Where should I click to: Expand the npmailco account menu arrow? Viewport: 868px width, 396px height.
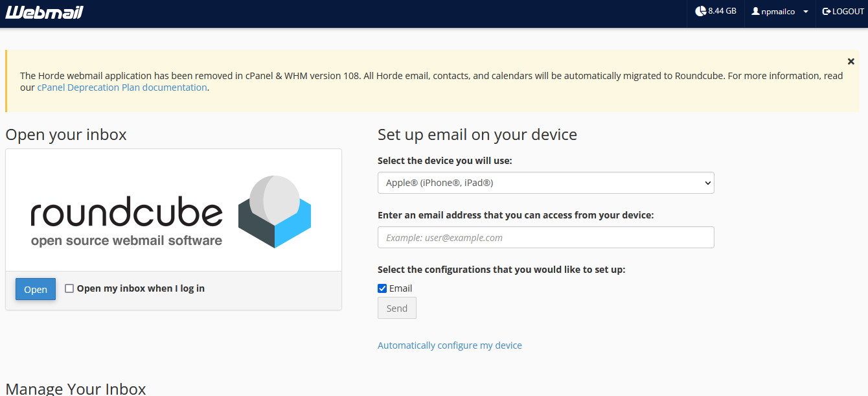click(x=806, y=12)
